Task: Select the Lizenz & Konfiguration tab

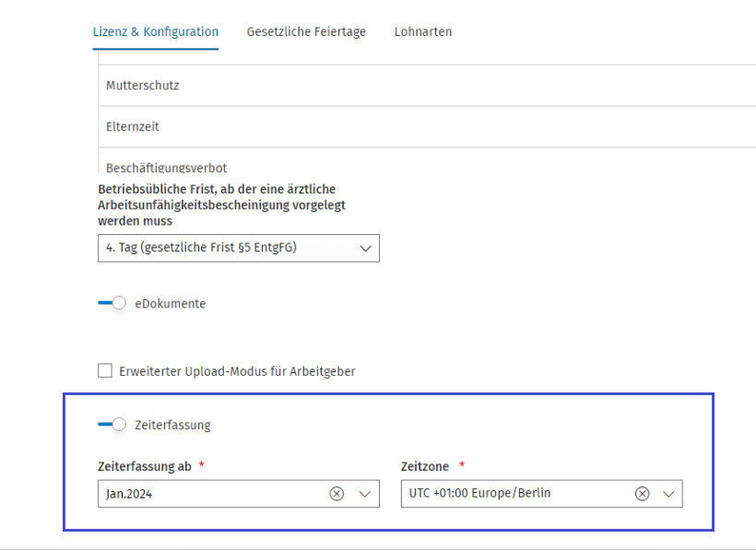Action: (x=156, y=32)
